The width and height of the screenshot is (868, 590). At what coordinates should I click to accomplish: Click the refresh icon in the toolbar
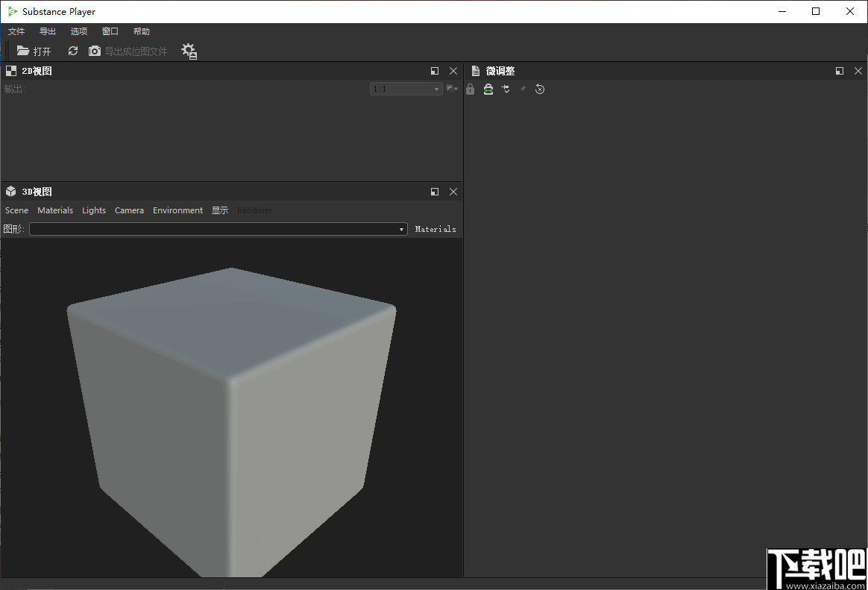(72, 51)
